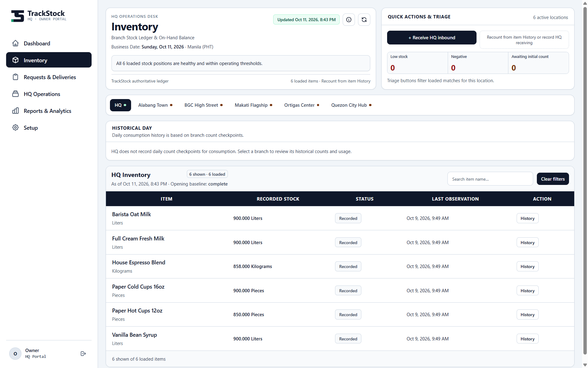588x368 pixels.
Task: Click the STATUS column header
Action: point(364,199)
